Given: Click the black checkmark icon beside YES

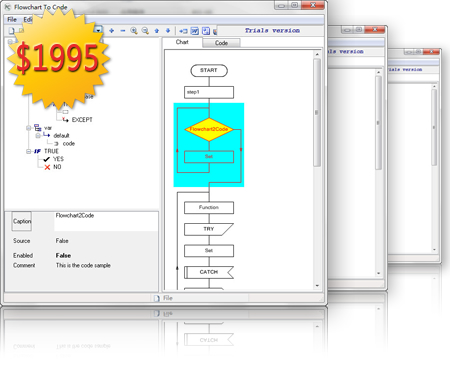Looking at the screenshot, I should point(47,159).
